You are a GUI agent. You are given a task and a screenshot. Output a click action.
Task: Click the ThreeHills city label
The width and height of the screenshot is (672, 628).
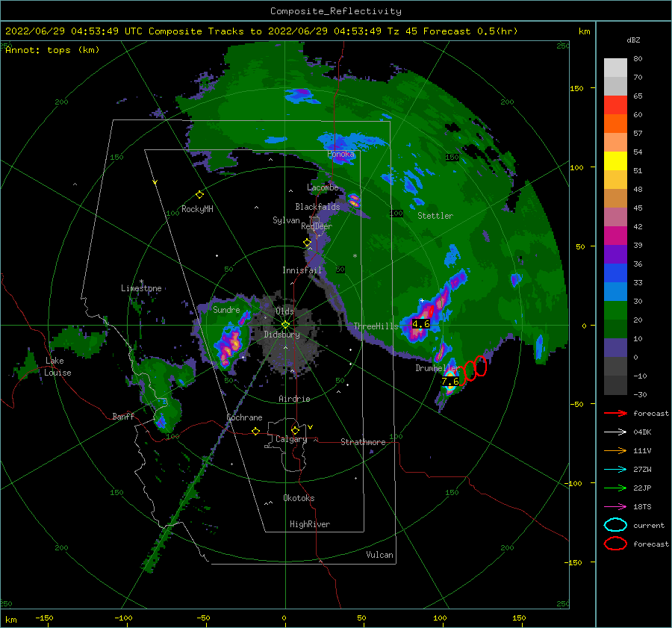(376, 326)
